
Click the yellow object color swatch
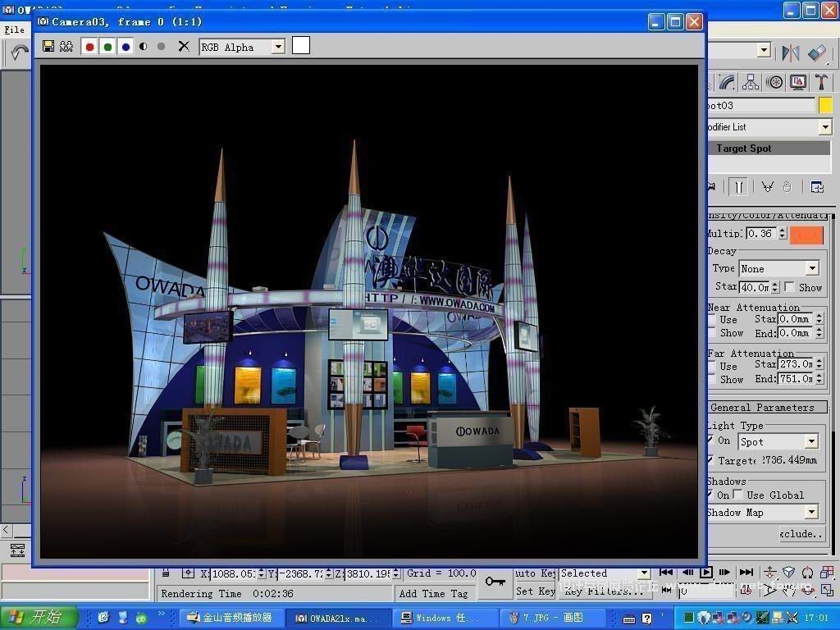(825, 105)
